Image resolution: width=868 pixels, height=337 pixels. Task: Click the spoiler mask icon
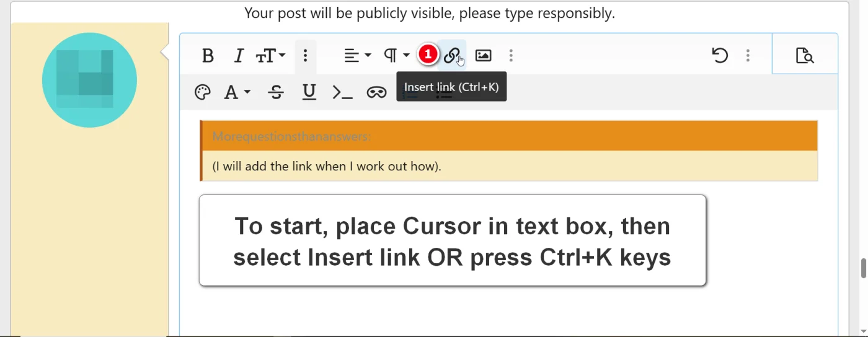click(x=376, y=92)
